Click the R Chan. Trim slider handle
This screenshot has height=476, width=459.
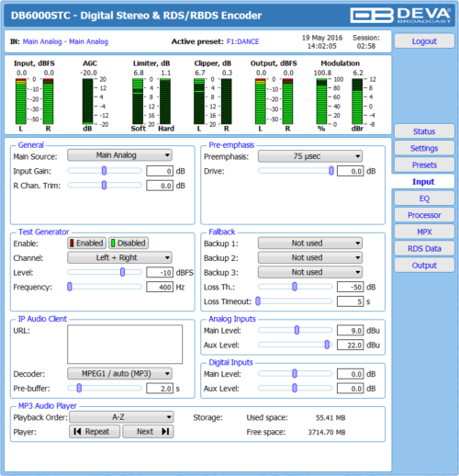coord(104,185)
